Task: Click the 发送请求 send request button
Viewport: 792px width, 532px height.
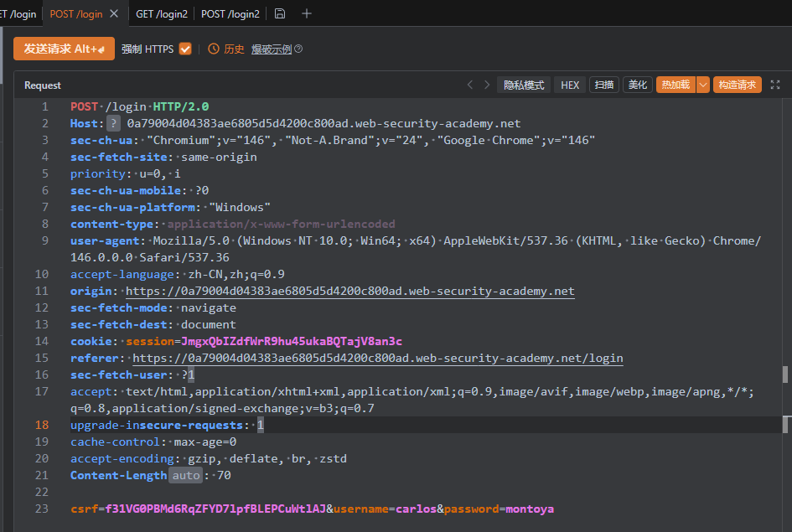Action: [x=64, y=49]
